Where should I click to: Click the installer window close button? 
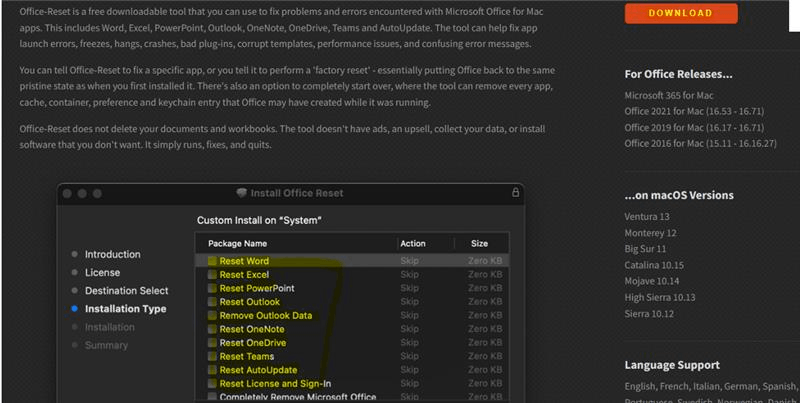tap(67, 194)
